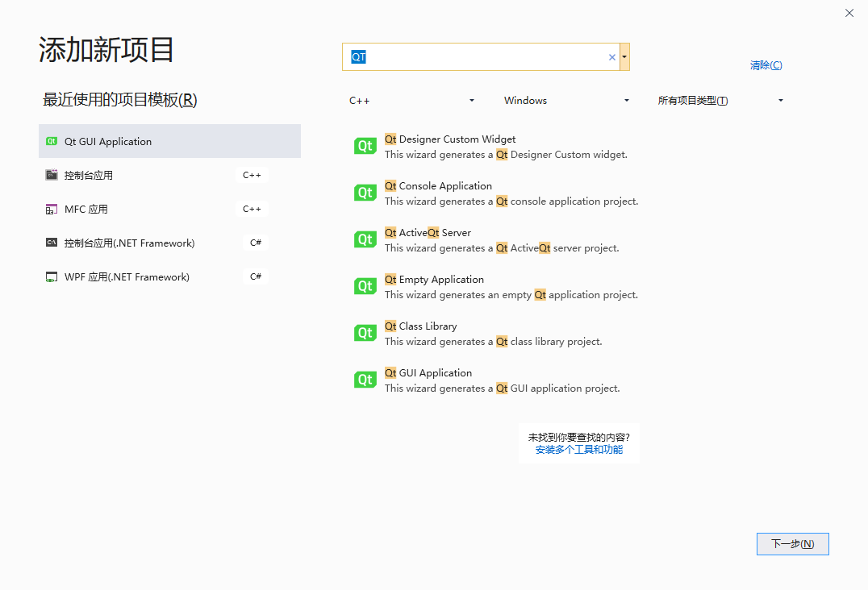Expand the 所有项目类型(T) dropdown
The height and width of the screenshot is (590, 868).
[x=718, y=100]
